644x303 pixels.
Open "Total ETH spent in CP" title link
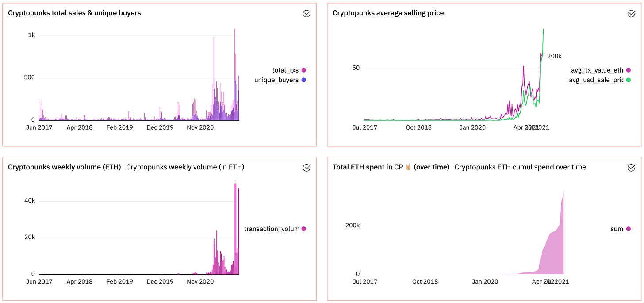[x=391, y=167]
